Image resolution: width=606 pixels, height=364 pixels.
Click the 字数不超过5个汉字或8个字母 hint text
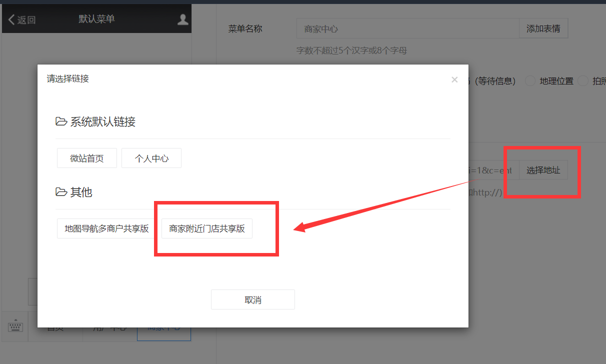(351, 50)
